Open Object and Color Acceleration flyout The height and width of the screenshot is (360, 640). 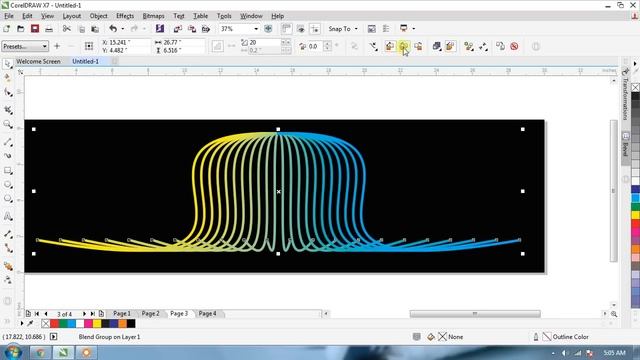coord(436,46)
